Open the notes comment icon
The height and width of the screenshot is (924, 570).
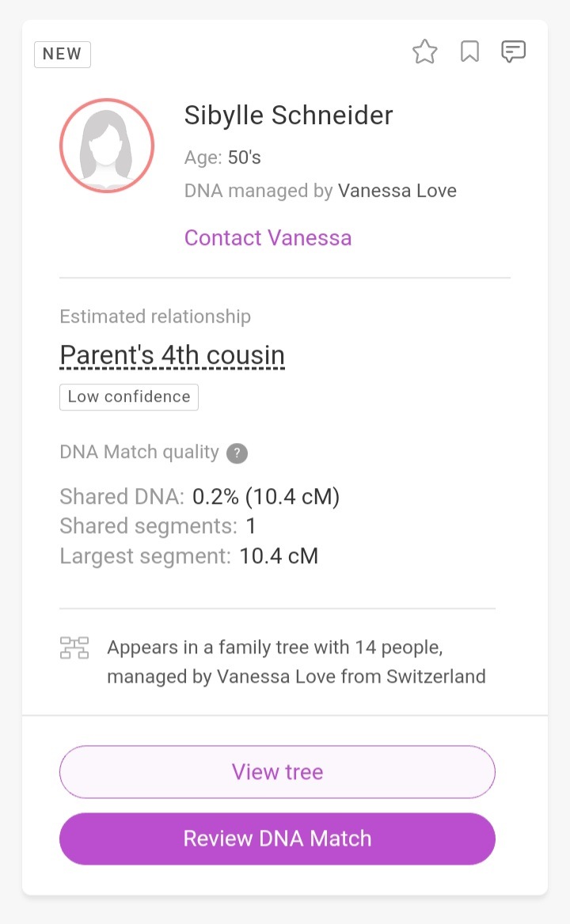point(514,53)
